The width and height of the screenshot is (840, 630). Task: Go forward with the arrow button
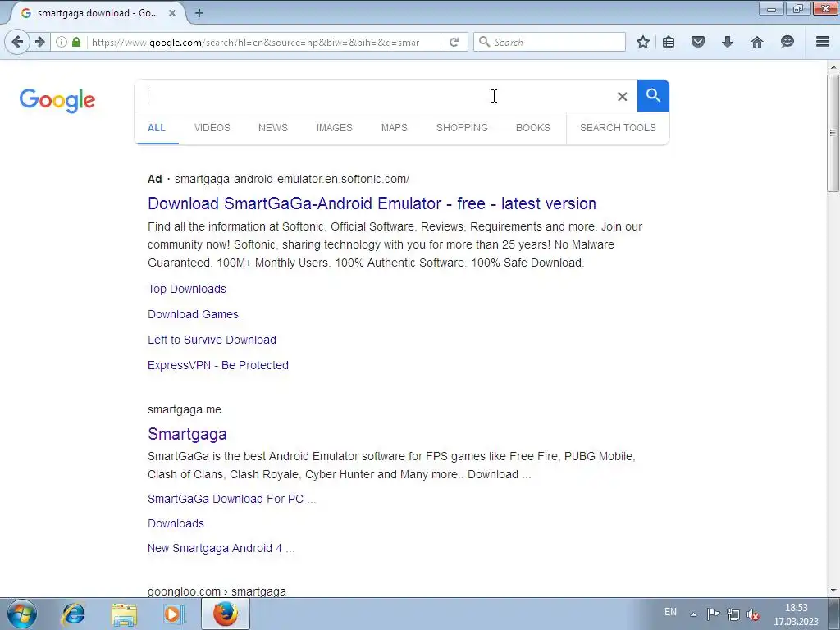click(40, 42)
